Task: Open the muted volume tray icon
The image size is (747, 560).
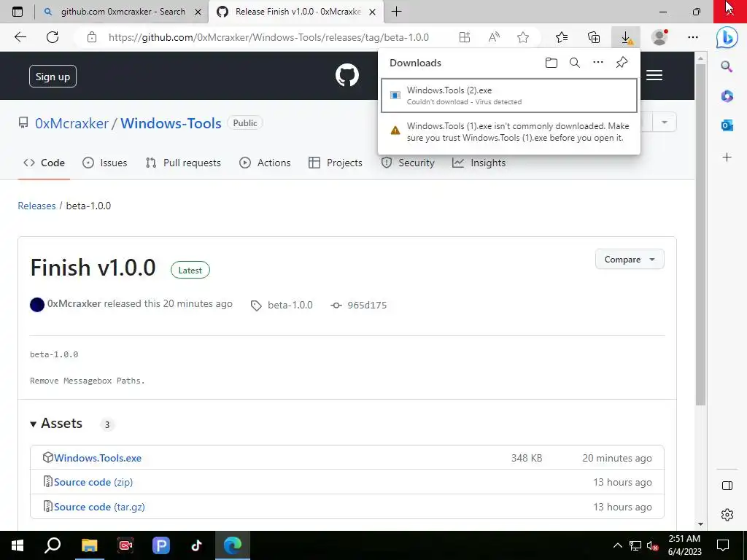Action: click(652, 545)
